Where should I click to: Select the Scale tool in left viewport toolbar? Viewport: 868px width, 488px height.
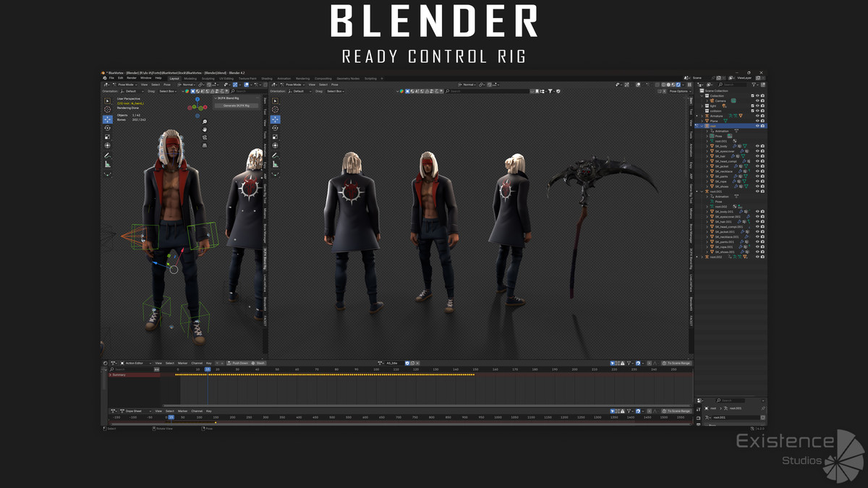point(108,137)
